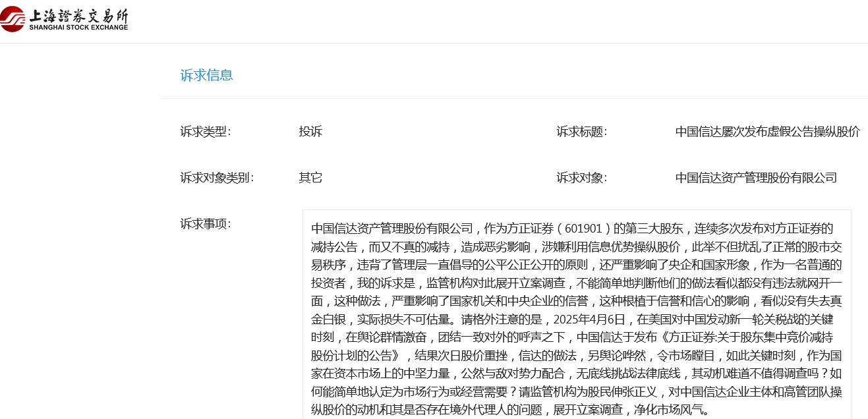The width and height of the screenshot is (868, 419).
Task: Select the 诉求事项 label
Action: [x=206, y=224]
